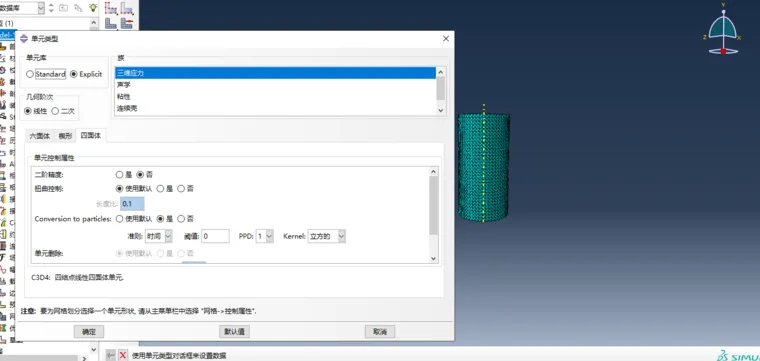Click the C3D4 element description text
The image size is (760, 361).
pyautogui.click(x=78, y=278)
